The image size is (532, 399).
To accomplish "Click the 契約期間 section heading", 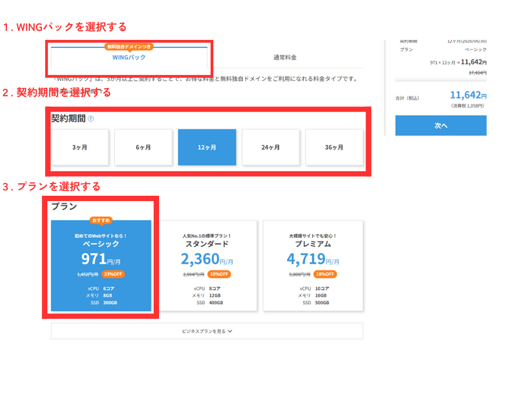I will 68,119.
